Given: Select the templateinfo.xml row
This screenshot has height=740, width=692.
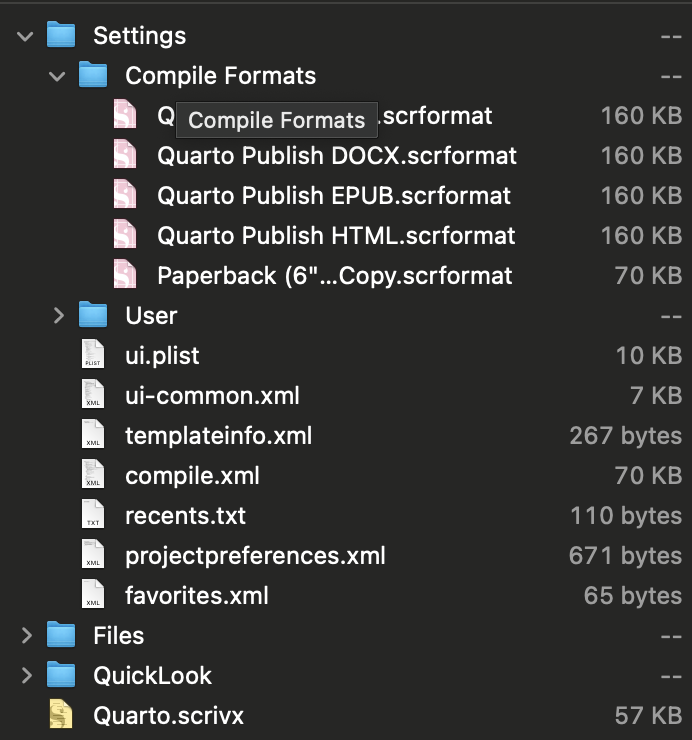Looking at the screenshot, I should point(218,435).
